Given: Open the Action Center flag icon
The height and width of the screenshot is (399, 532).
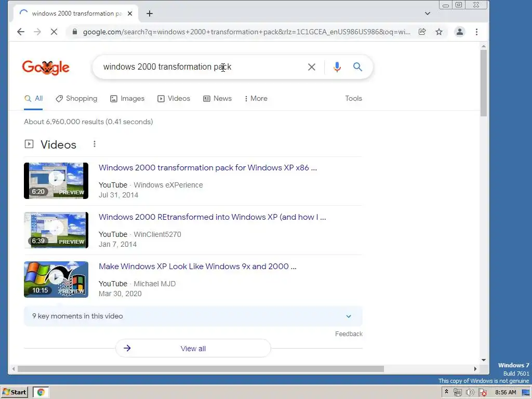Looking at the screenshot, I should coord(483,393).
